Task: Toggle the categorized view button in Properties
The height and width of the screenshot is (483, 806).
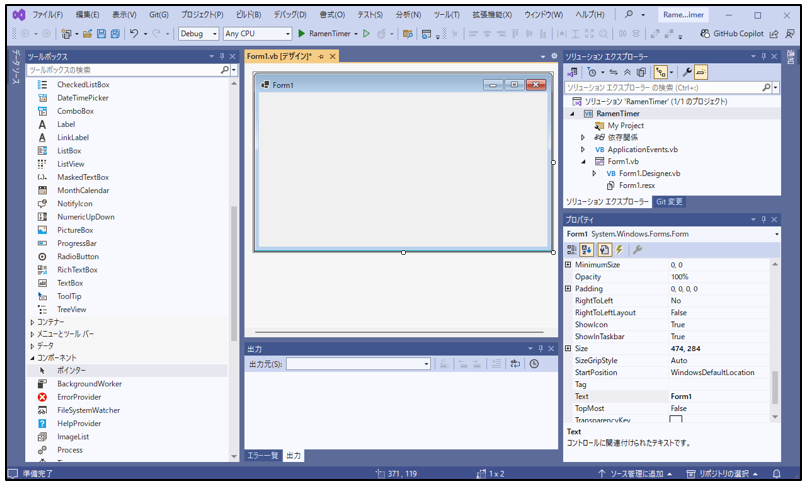Action: 571,249
